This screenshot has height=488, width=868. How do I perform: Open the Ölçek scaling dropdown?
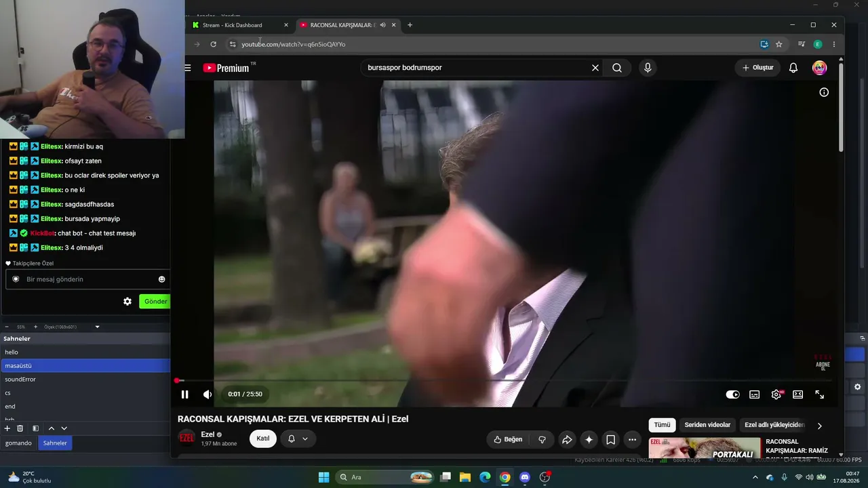coord(72,327)
